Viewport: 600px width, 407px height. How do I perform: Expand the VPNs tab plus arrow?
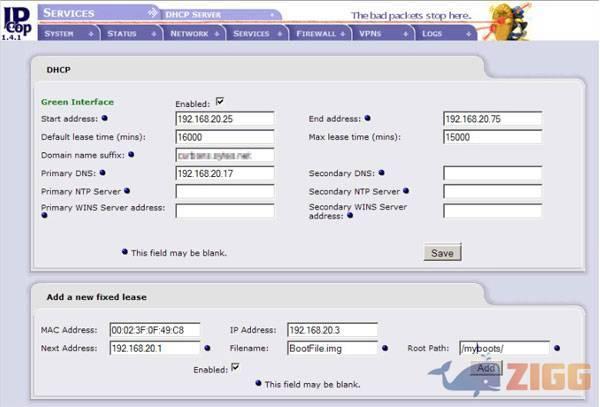[x=406, y=34]
